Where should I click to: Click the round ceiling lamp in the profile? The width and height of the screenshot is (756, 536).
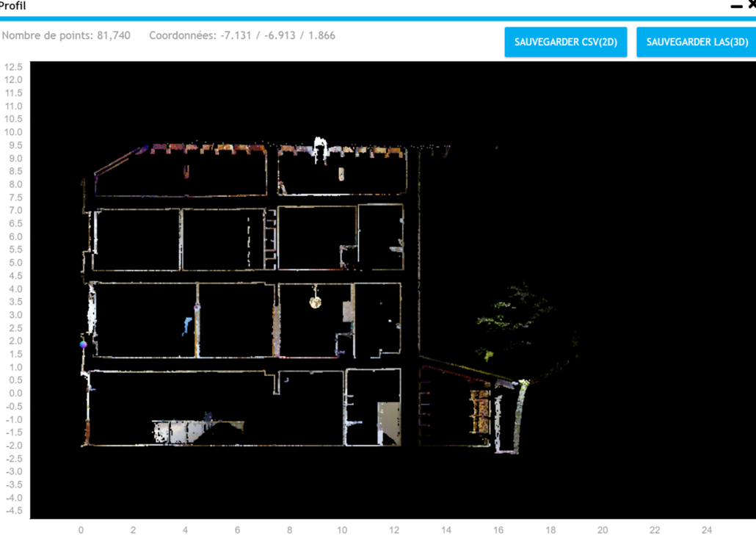click(x=316, y=302)
